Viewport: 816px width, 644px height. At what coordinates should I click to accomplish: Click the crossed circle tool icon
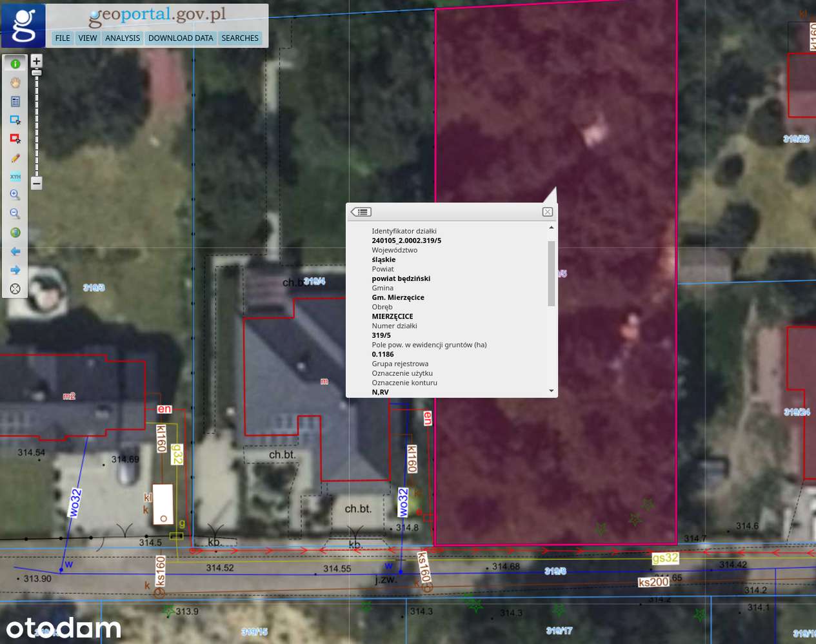tap(15, 289)
